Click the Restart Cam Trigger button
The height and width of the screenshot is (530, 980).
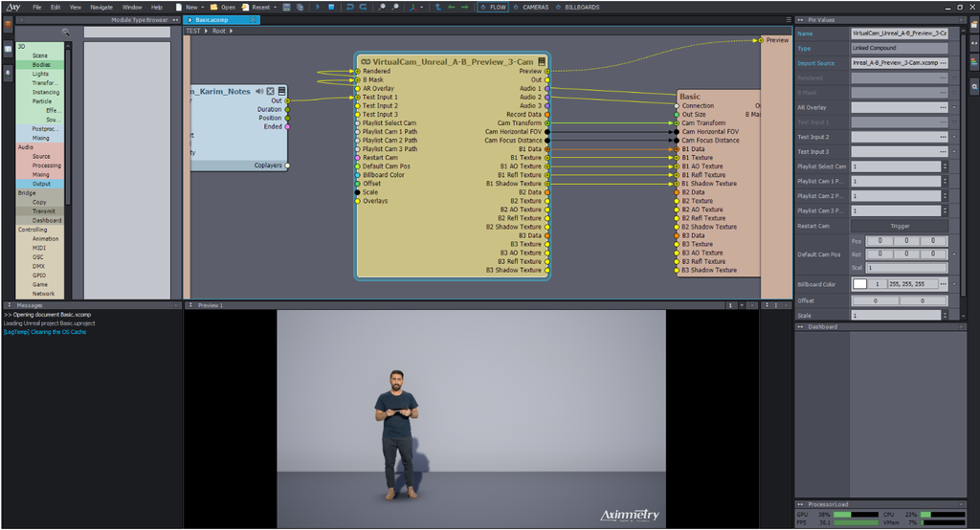pos(899,226)
